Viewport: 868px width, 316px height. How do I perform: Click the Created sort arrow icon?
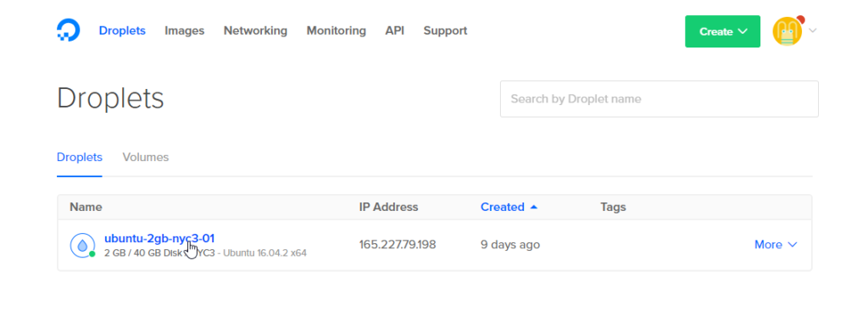pos(534,207)
